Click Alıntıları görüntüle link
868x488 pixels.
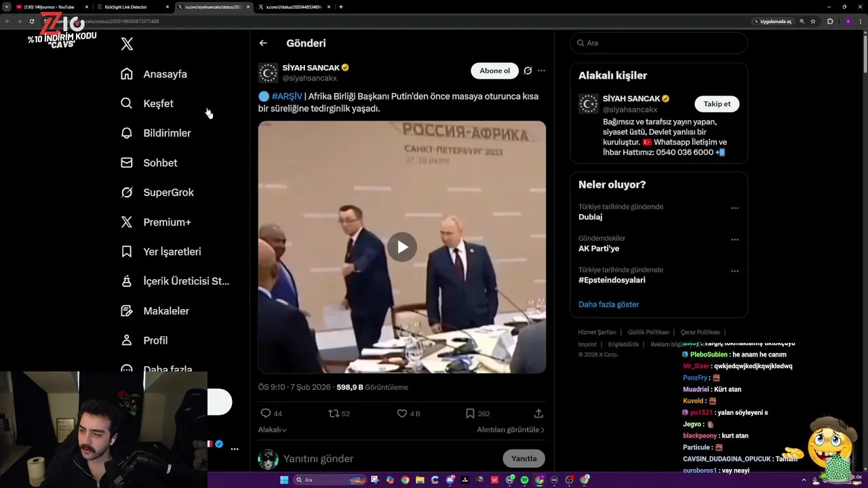pos(511,430)
